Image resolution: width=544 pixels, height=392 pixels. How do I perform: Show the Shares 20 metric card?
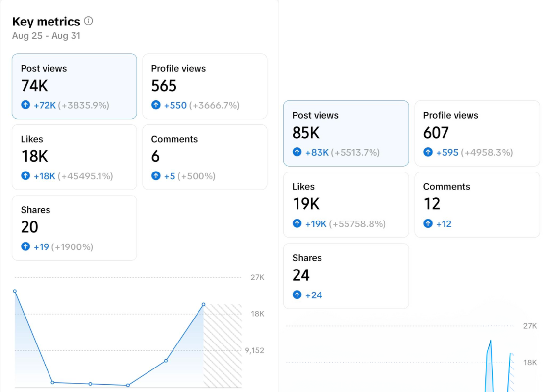pos(74,228)
